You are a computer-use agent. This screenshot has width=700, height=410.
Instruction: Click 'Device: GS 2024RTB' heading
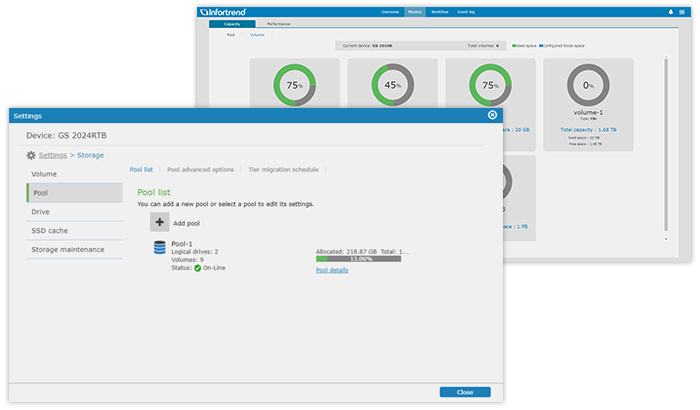click(x=66, y=135)
